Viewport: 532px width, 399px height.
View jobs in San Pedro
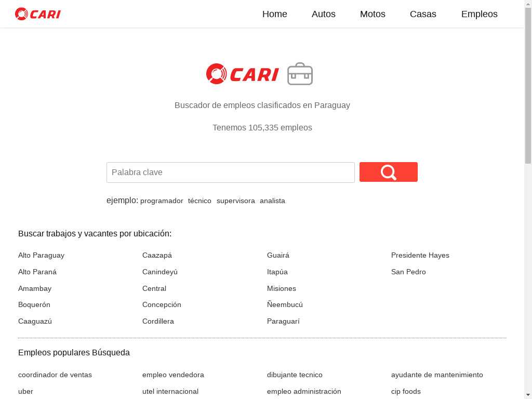tap(408, 272)
